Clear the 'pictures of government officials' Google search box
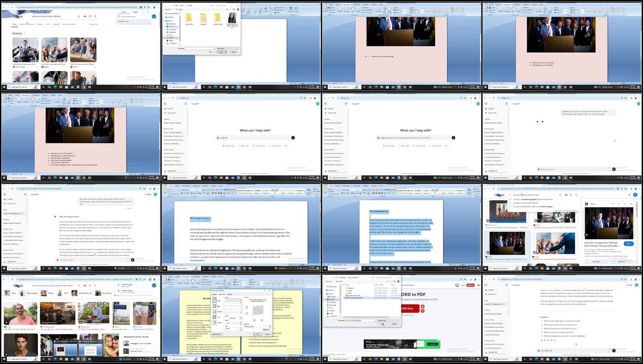The height and width of the screenshot is (364, 643). coord(79,16)
